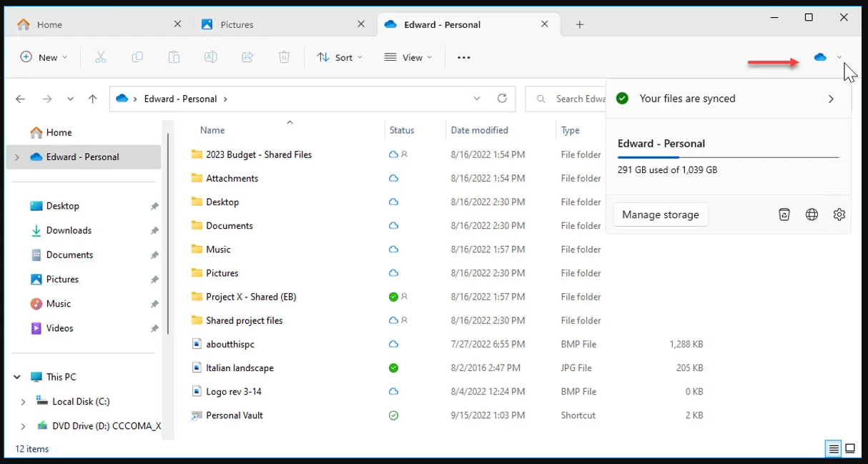This screenshot has width=868, height=464.
Task: Click the Manage storage button
Action: click(661, 214)
